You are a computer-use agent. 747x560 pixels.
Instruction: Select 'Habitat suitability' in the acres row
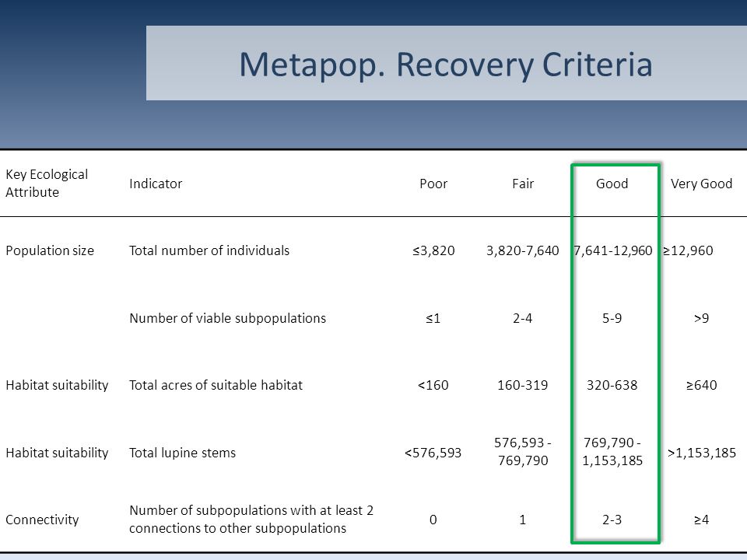[x=57, y=385]
